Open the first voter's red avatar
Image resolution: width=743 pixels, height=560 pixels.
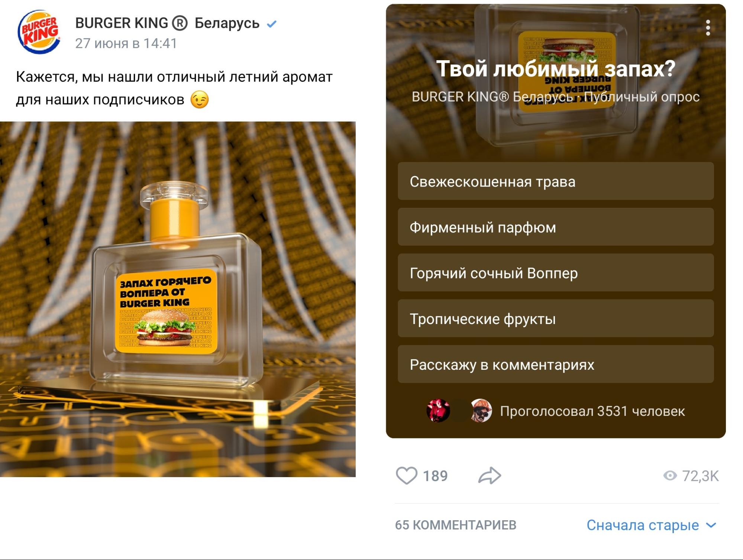click(438, 411)
